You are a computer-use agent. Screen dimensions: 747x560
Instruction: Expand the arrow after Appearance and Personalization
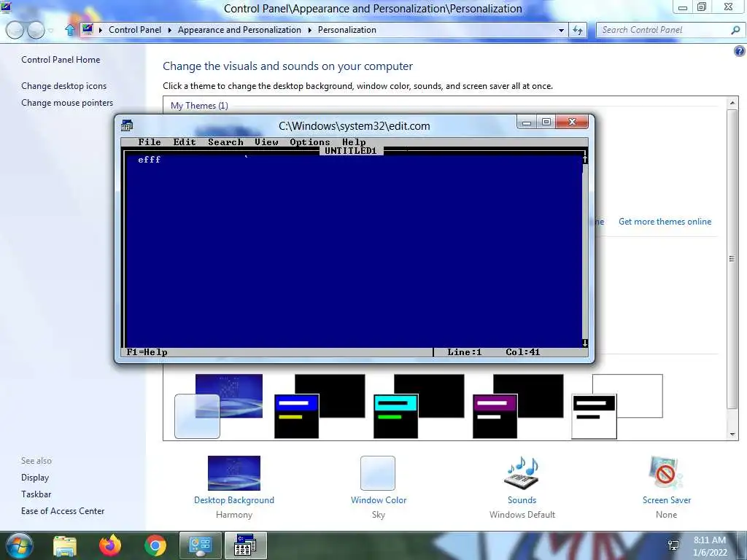(x=309, y=30)
